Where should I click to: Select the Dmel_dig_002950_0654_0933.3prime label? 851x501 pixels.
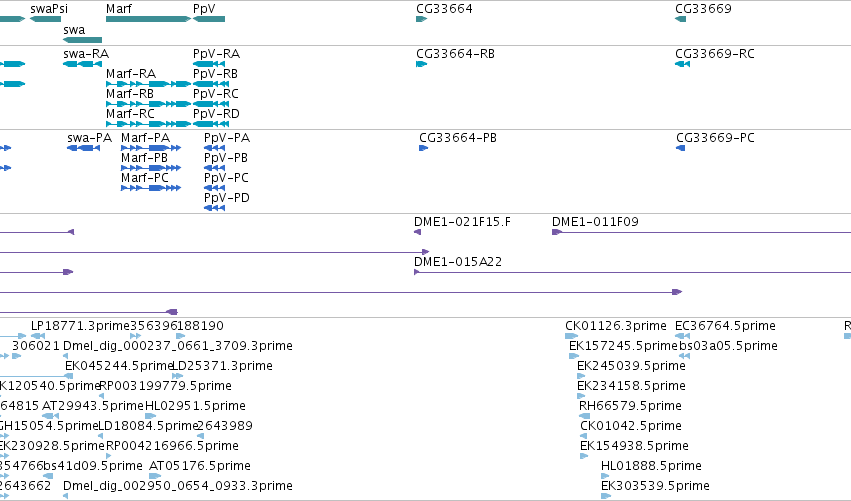[x=178, y=486]
